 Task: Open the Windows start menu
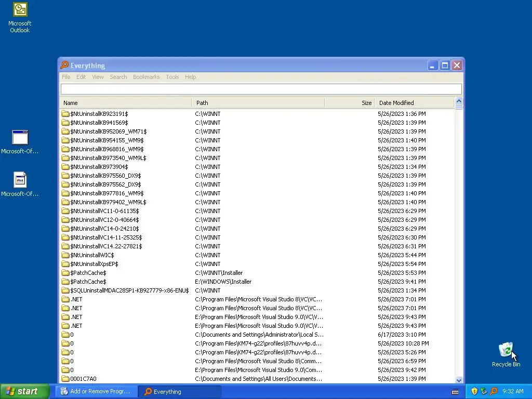(x=24, y=392)
